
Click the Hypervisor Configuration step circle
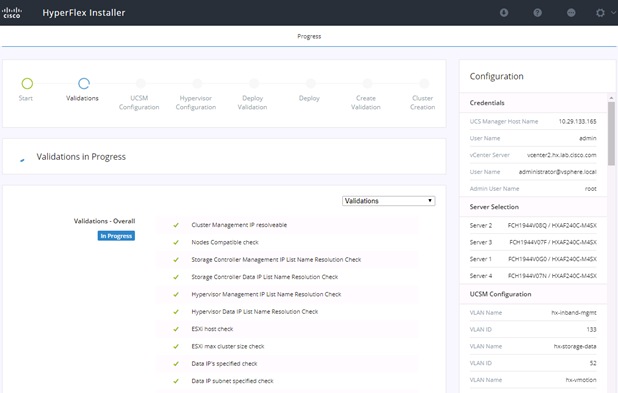tap(197, 83)
